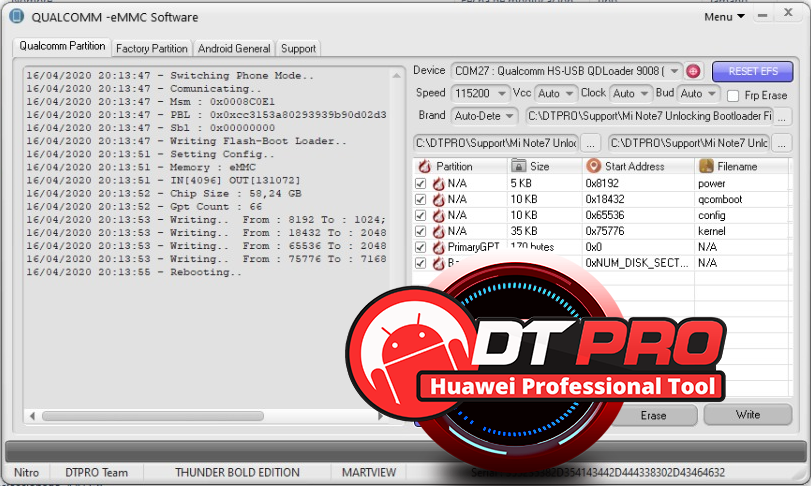Click the Mi Note7 Unlocking Bootloader path field

pyautogui.click(x=649, y=116)
